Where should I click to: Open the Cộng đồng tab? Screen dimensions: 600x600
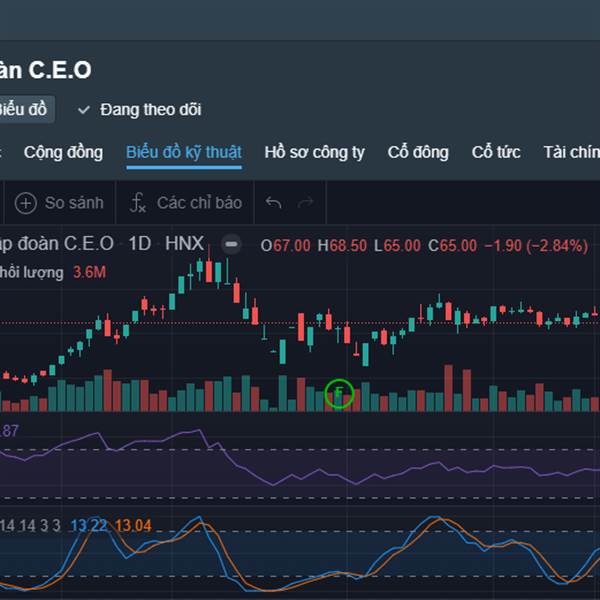63,152
